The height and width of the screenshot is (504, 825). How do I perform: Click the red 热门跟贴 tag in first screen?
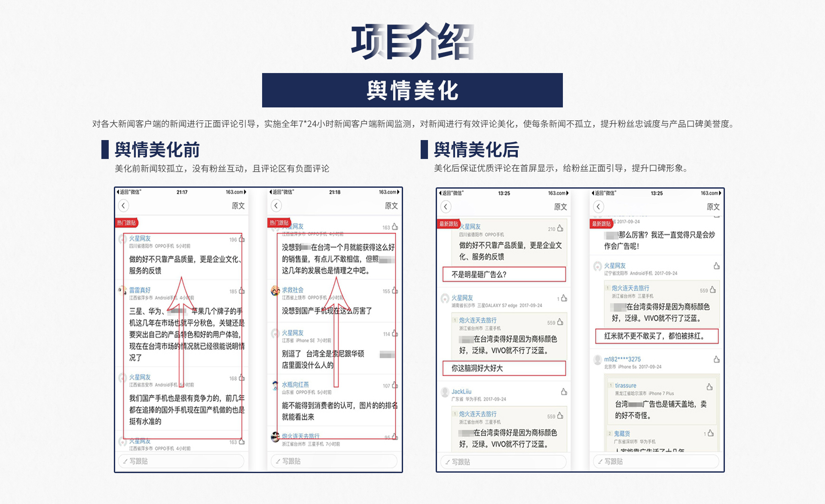126,223
